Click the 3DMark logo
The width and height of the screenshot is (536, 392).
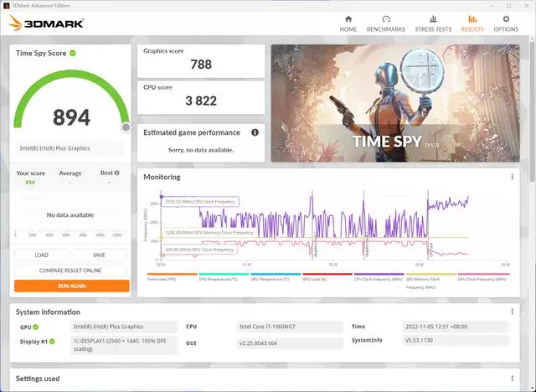click(x=46, y=23)
